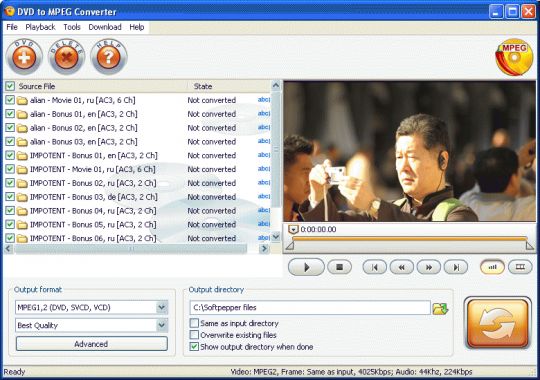The image size is (540, 380).
Task: Click folder icon of alian Bonus 03 row
Action: 22,142
